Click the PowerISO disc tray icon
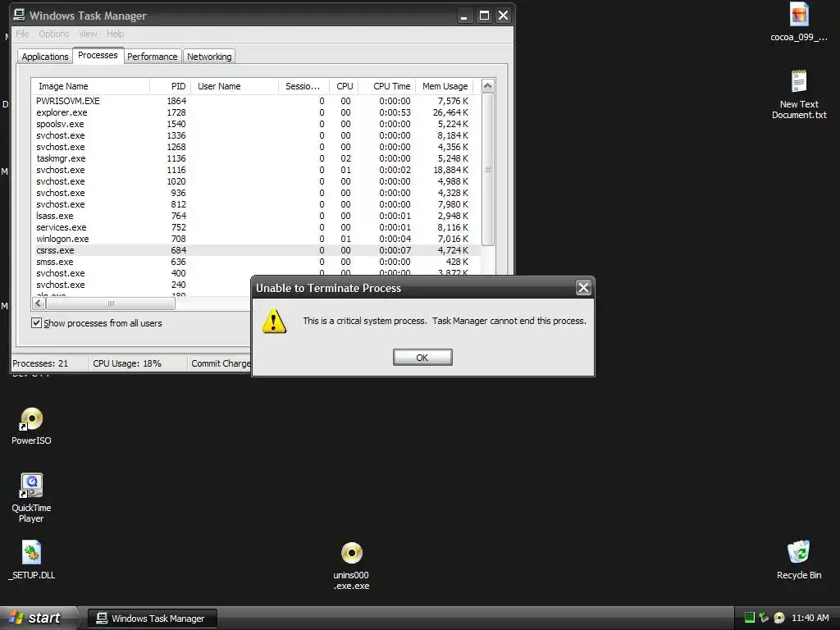 (779, 618)
